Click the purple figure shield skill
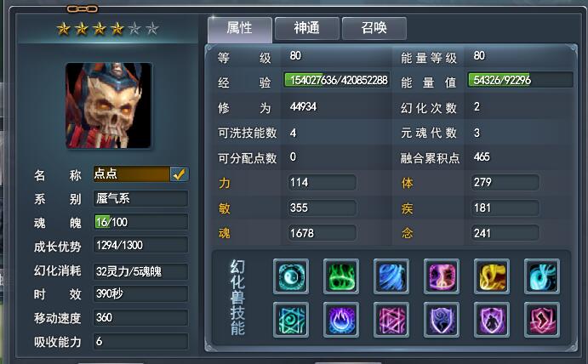The height and width of the screenshot is (364, 588). (x=492, y=320)
